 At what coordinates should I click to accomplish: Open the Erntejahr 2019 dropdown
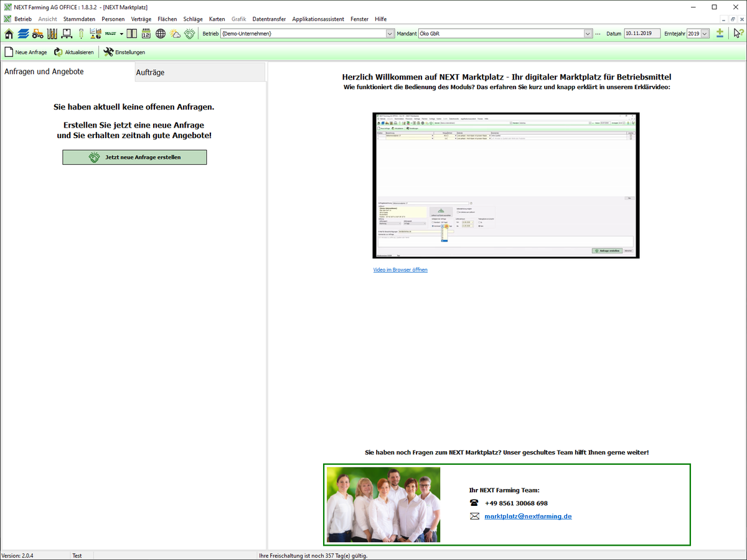click(x=705, y=34)
